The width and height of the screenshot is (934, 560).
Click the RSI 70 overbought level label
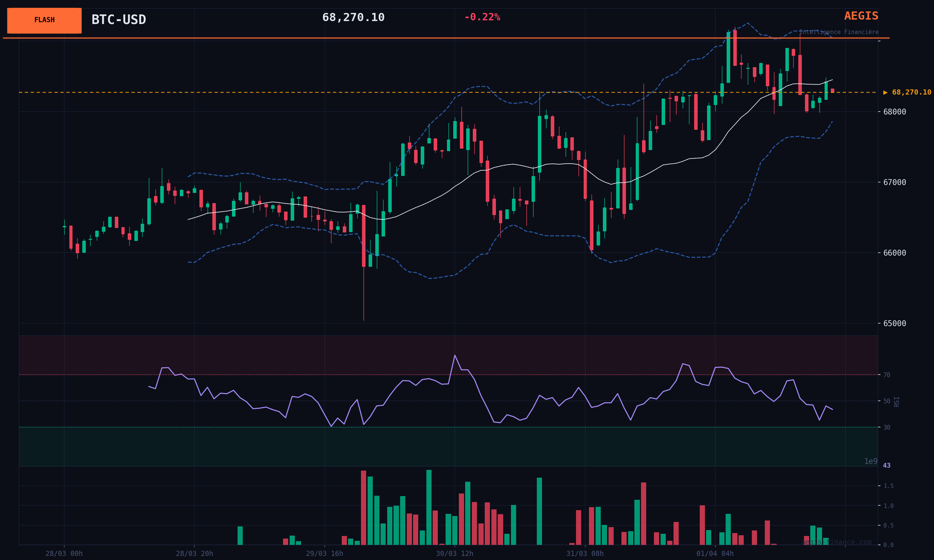click(886, 375)
